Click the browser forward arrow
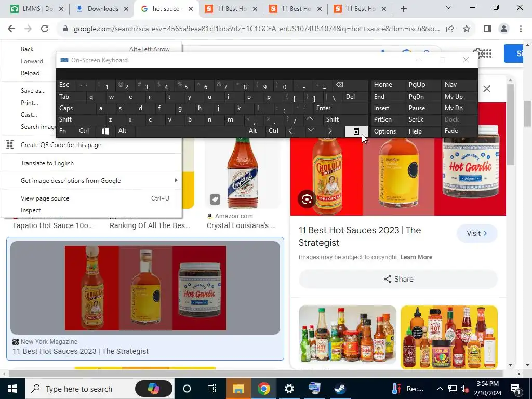The height and width of the screenshot is (399, 532). [x=28, y=29]
